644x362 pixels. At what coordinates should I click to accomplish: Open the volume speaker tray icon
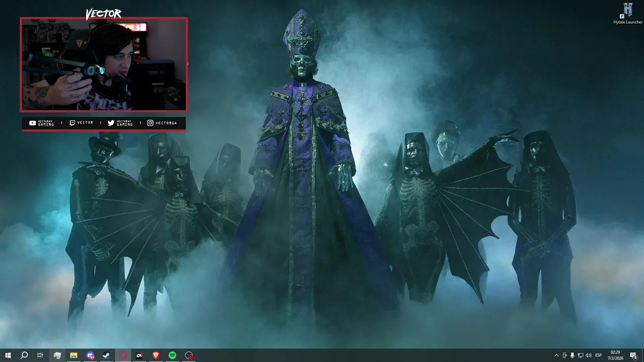[589, 355]
